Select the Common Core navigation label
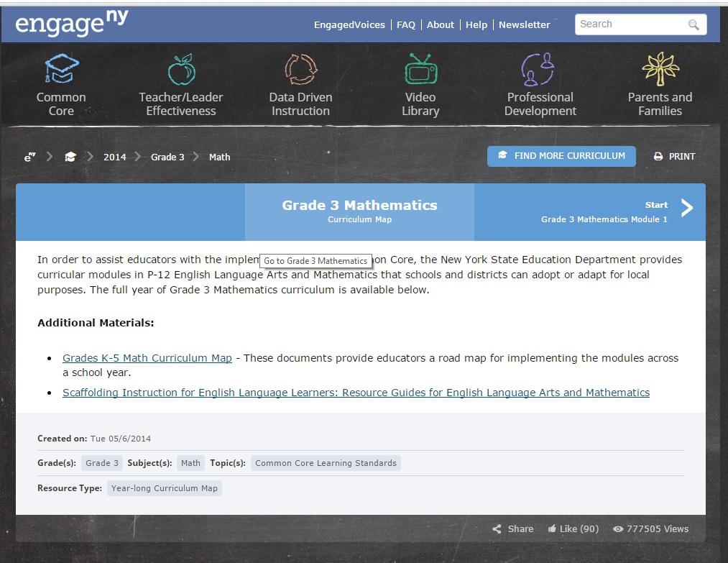Screen dimensions: 728x563 (61, 104)
